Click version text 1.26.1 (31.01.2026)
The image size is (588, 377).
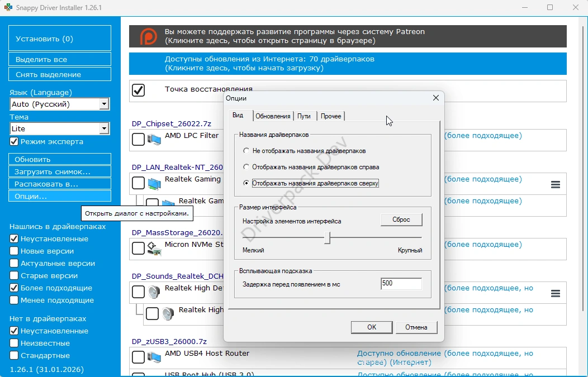(x=46, y=369)
